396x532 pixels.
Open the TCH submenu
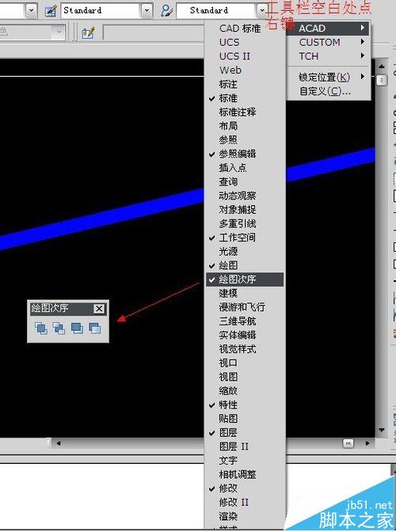[328, 56]
